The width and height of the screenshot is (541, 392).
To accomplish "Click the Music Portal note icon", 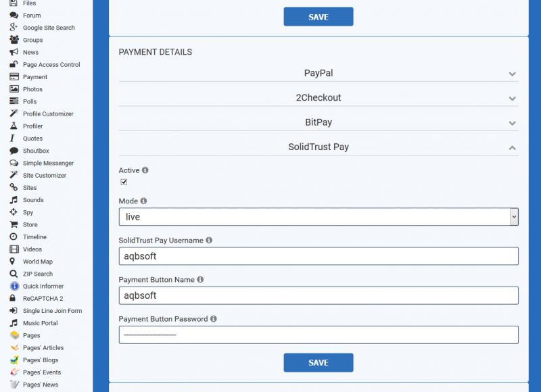I will tap(14, 322).
